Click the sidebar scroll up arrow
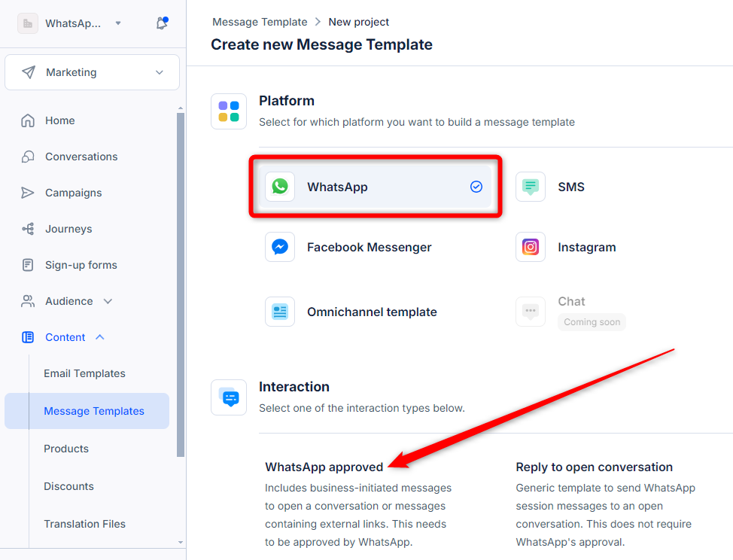 pos(181,108)
